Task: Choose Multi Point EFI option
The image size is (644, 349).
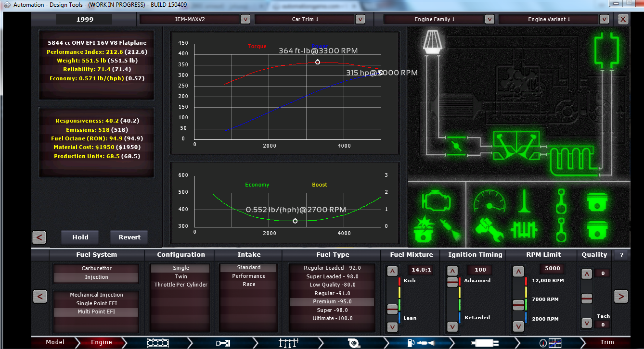Action: coord(96,312)
